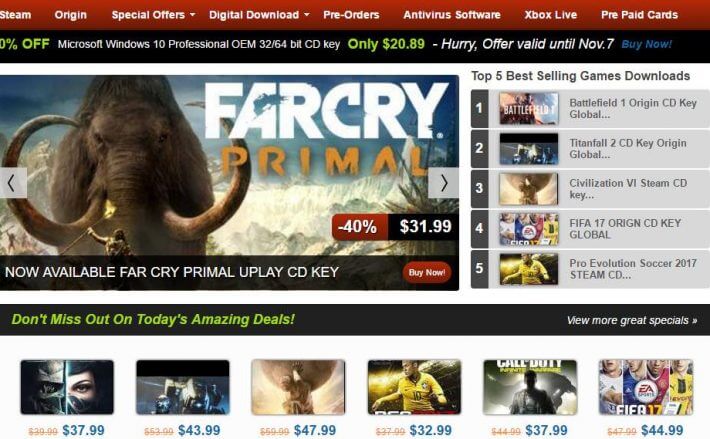Open Pro Evolution Soccer 2017 best seller thumbnail
This screenshot has width=710, height=439.
pyautogui.click(x=528, y=269)
